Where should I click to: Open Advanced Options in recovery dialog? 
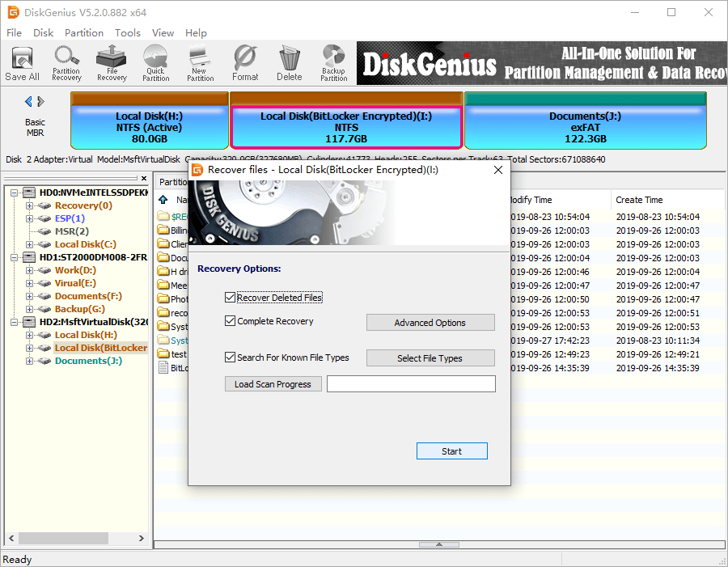[x=430, y=323]
